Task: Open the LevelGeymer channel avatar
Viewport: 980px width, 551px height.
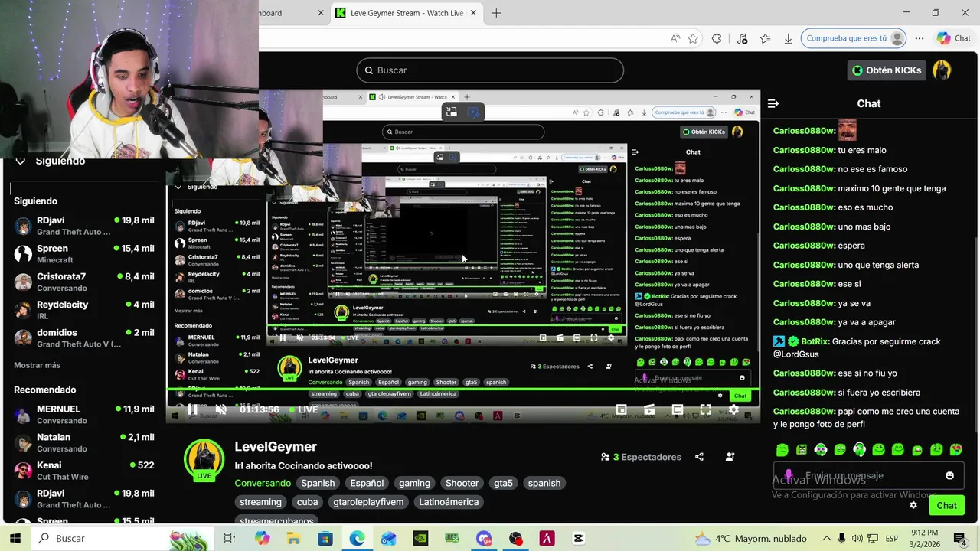Action: coord(204,459)
